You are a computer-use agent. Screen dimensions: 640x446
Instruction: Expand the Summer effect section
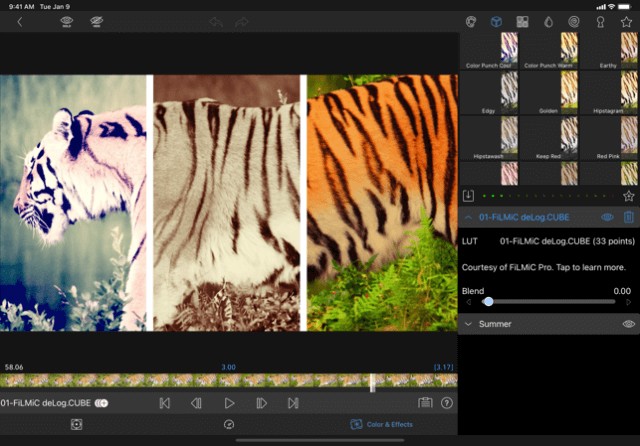click(468, 324)
